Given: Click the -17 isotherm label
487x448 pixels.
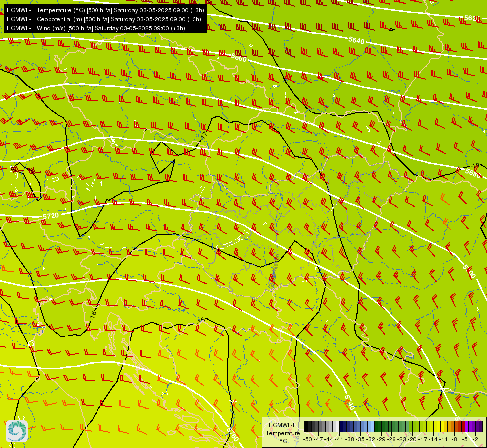Looking at the screenshot, I should point(204,135).
